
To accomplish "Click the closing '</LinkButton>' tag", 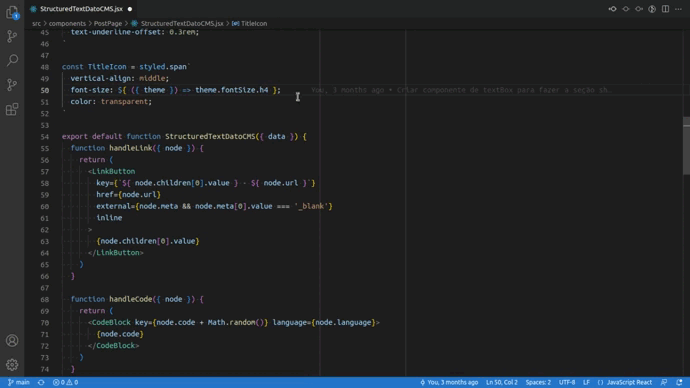I will [115, 253].
